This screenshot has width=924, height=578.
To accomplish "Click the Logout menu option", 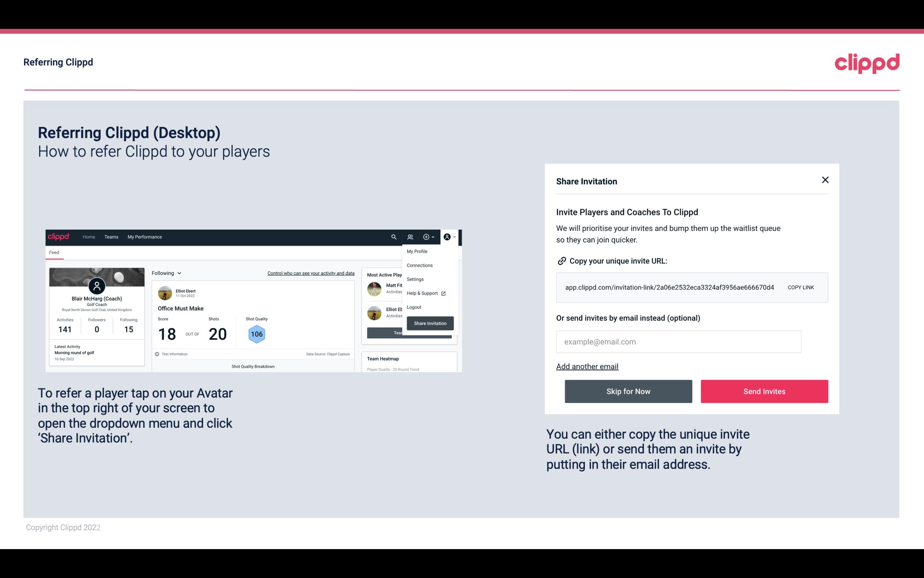I will coord(414,306).
